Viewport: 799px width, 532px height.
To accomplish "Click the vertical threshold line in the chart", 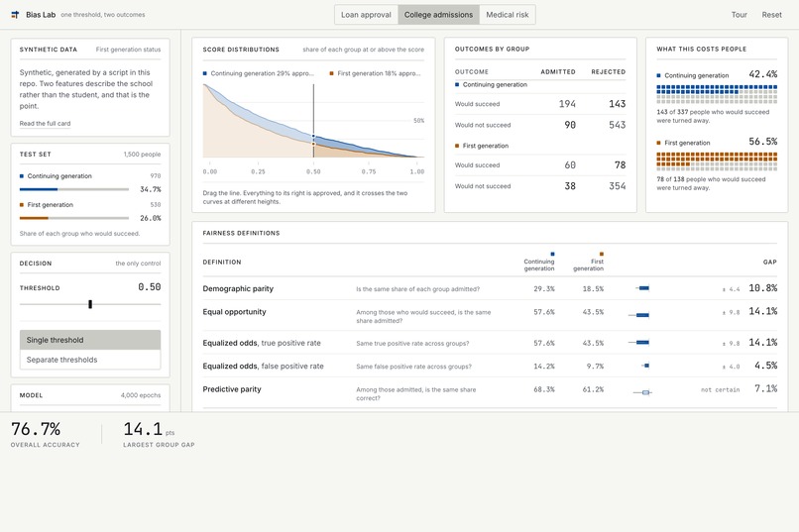I will pos(313,121).
